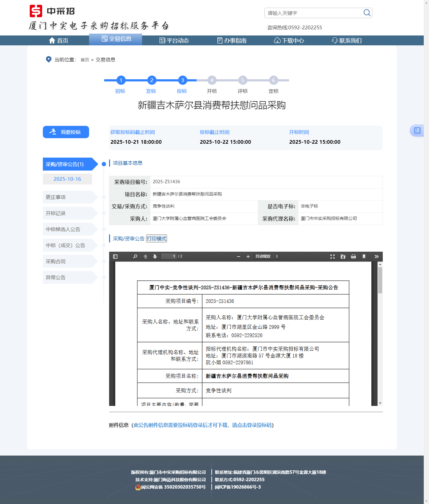Print the PDF document
The image size is (429, 504).
pyautogui.click(x=353, y=257)
